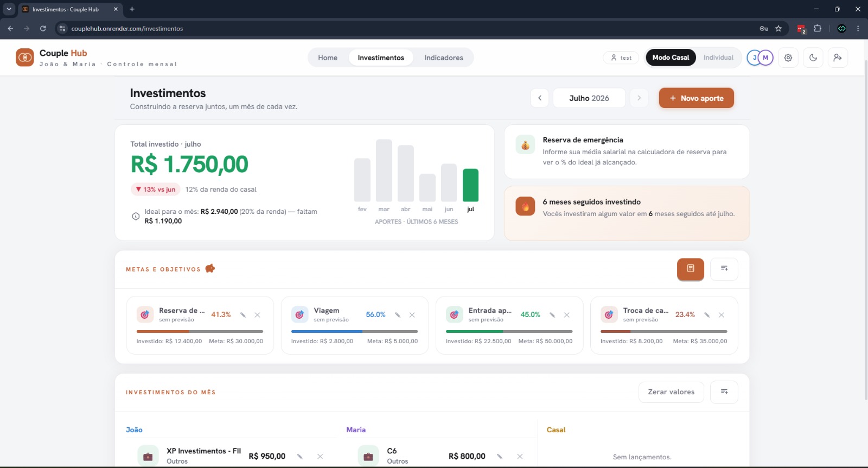868x468 pixels.
Task: Edit the Viagem goal pencil
Action: [x=398, y=315]
